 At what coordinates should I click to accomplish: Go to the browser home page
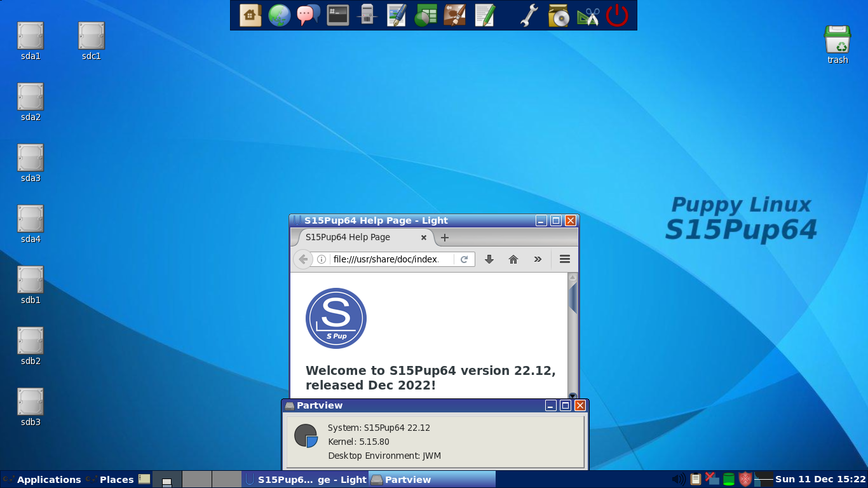click(x=513, y=259)
